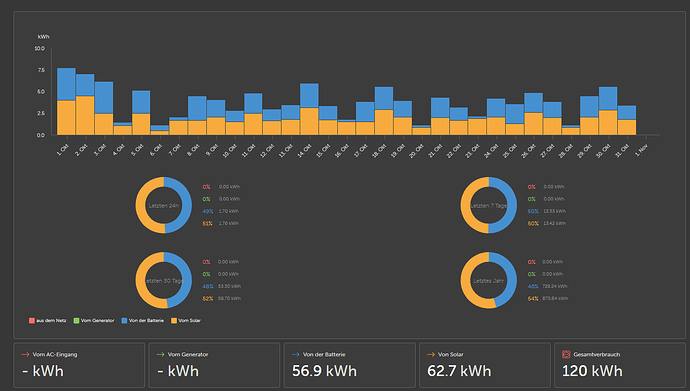Open the Vom AC-Eingang summary card
The image size is (690, 391).
pos(79,365)
